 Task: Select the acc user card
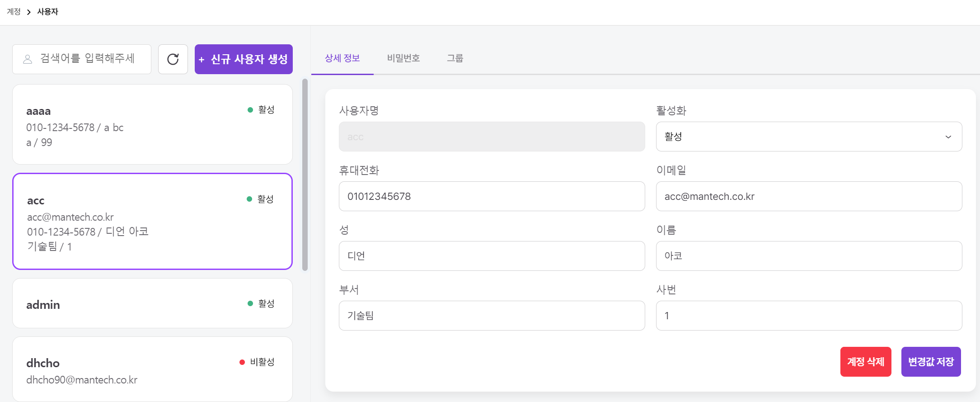tap(152, 221)
